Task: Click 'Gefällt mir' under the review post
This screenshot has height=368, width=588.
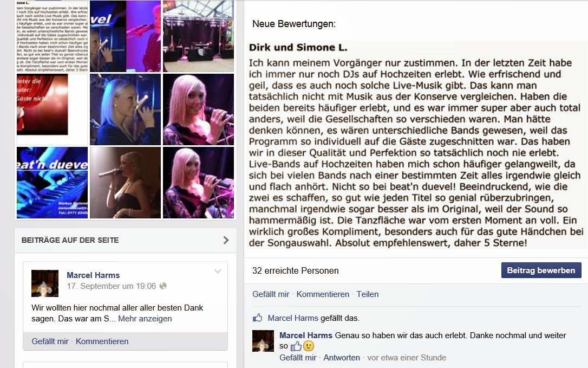Action: (x=271, y=294)
